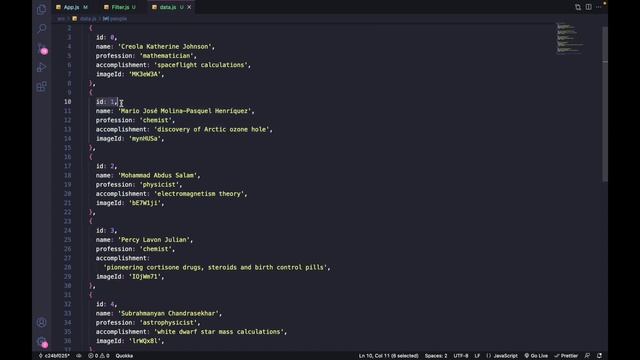Click the sync/publish cloud icon in status bar
Screen dimensions: 640x360
(x=79, y=356)
